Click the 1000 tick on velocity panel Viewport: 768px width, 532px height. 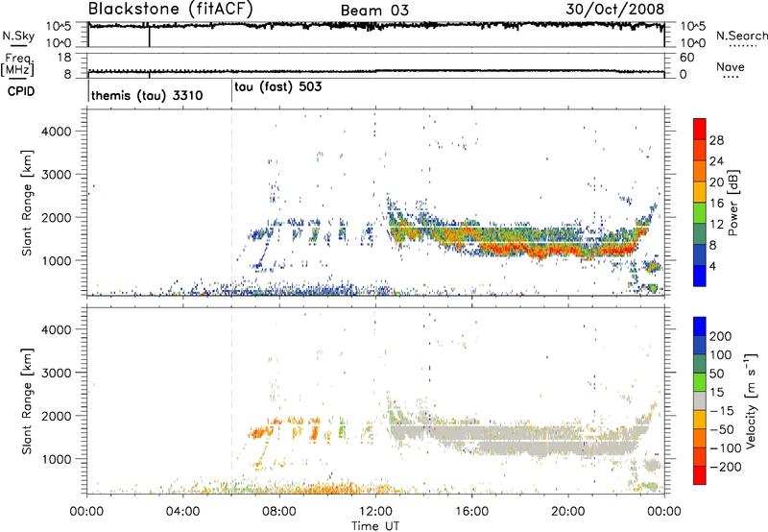57,459
